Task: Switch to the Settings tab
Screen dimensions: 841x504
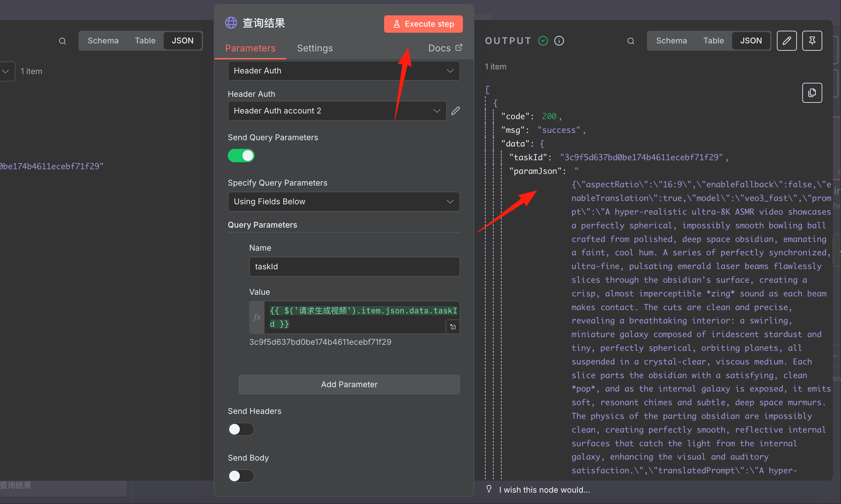Action: point(315,48)
